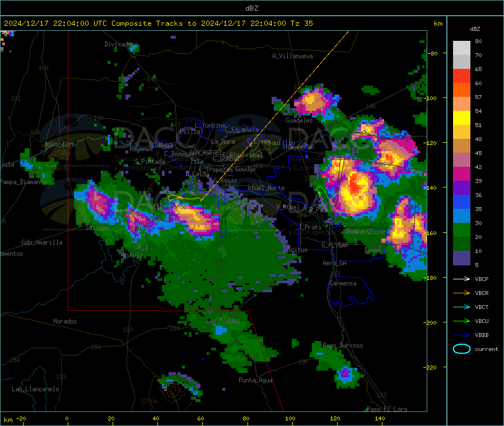Click the Pampa_Diamante place label
This screenshot has height=426, width=504.
tap(23, 182)
